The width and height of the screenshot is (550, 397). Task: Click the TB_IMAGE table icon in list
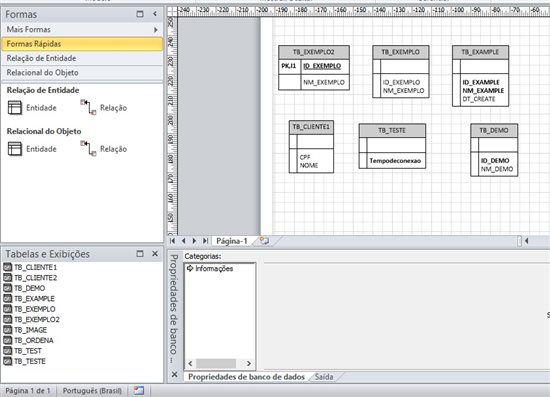7,330
